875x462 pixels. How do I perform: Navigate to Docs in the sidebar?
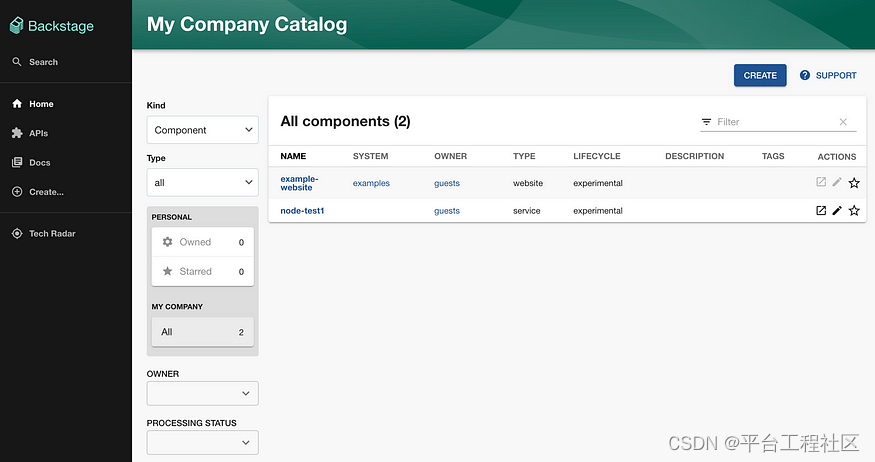(39, 163)
